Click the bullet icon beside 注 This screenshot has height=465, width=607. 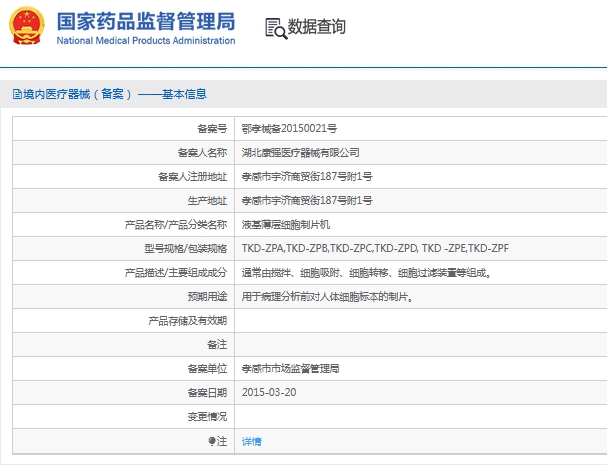[x=211, y=441]
